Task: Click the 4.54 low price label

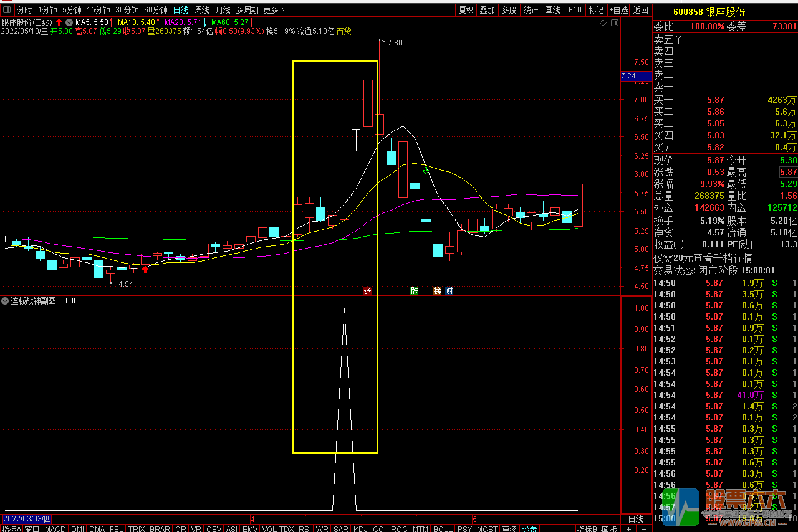Action: click(125, 284)
